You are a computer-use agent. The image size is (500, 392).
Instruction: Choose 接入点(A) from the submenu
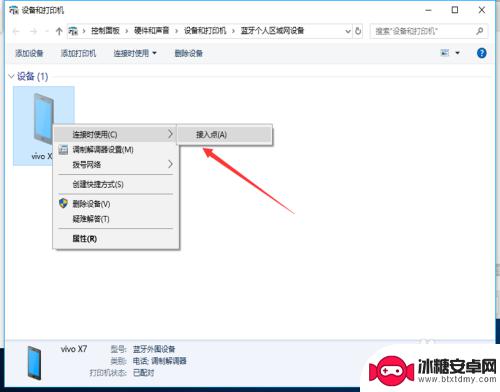pos(224,134)
